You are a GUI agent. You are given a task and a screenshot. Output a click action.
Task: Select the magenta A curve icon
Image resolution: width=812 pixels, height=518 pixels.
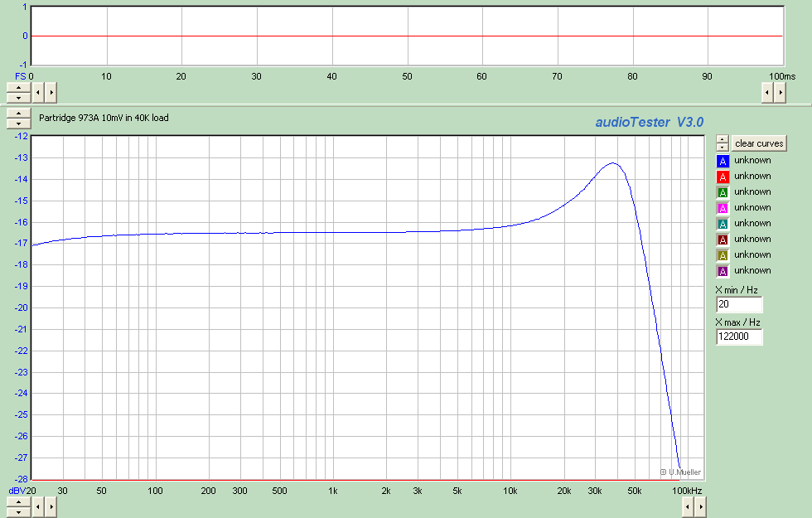click(723, 208)
